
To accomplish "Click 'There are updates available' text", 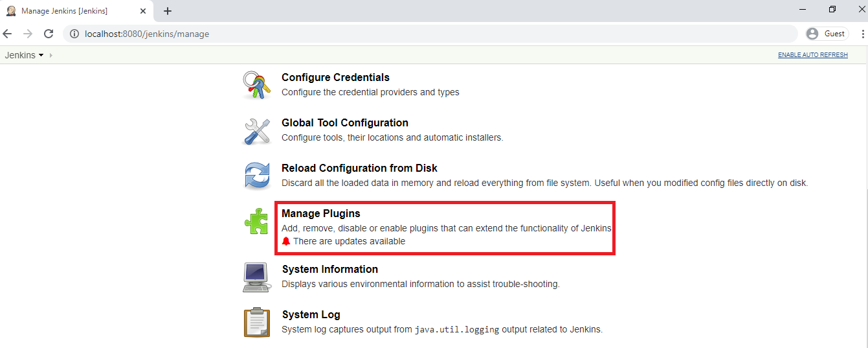I will coord(349,241).
